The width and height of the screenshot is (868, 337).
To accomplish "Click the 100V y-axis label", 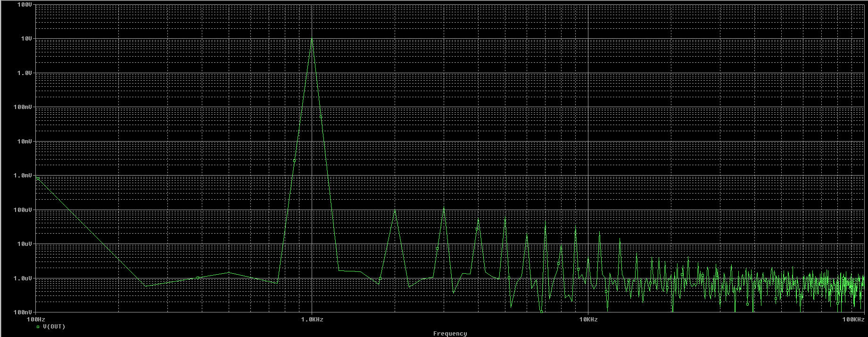I will tap(24, 4).
